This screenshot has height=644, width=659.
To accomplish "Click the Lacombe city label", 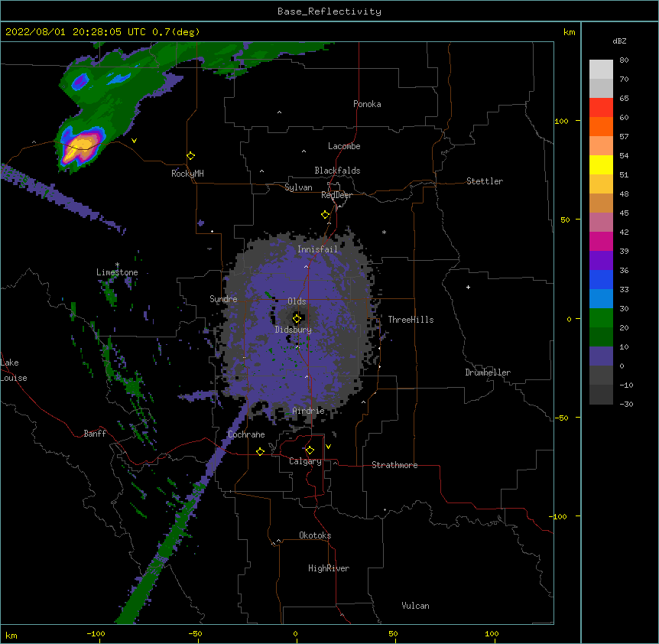I will click(344, 146).
